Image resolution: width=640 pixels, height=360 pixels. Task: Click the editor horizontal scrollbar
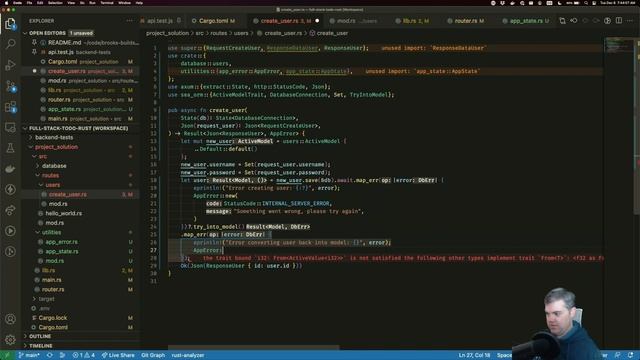pyautogui.click(x=253, y=348)
